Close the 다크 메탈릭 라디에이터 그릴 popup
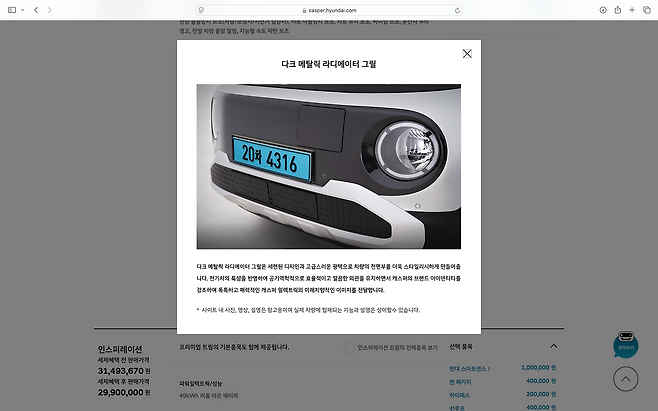The image size is (658, 411). [467, 54]
